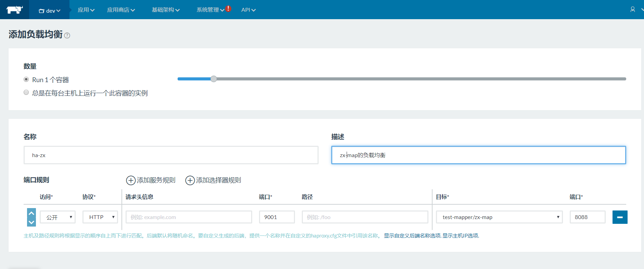
Task: Click the container count slider handle
Action: coord(214,79)
